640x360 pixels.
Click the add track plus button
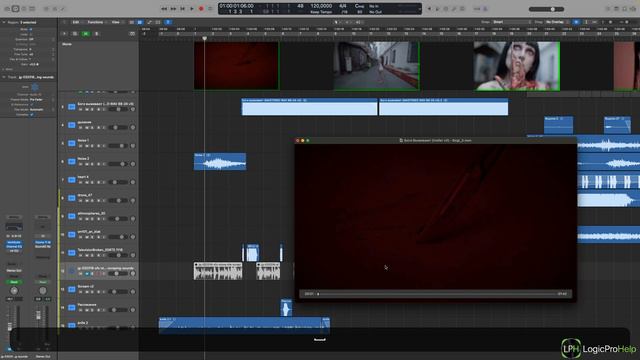pos(64,33)
